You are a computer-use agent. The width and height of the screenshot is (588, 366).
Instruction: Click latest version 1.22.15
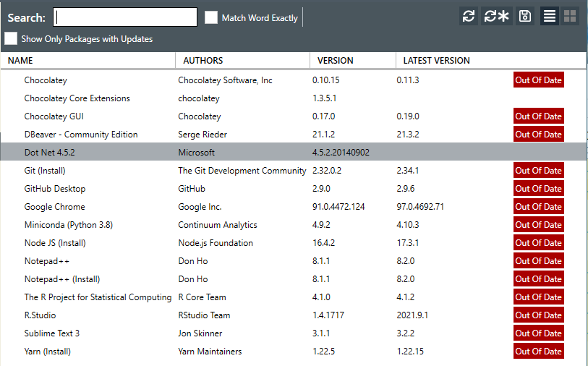click(410, 352)
